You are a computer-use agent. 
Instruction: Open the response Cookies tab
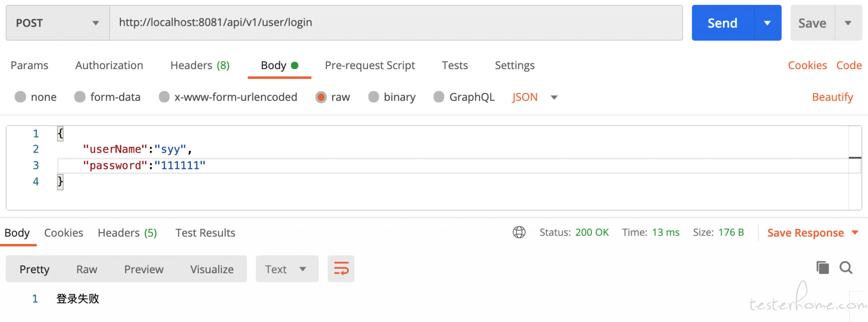point(64,233)
